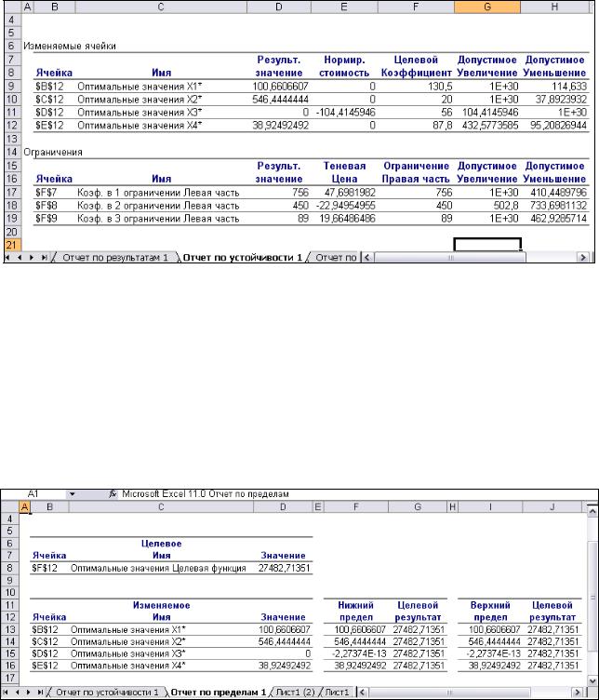Show previous sheet tab in limits report window

tap(18, 693)
